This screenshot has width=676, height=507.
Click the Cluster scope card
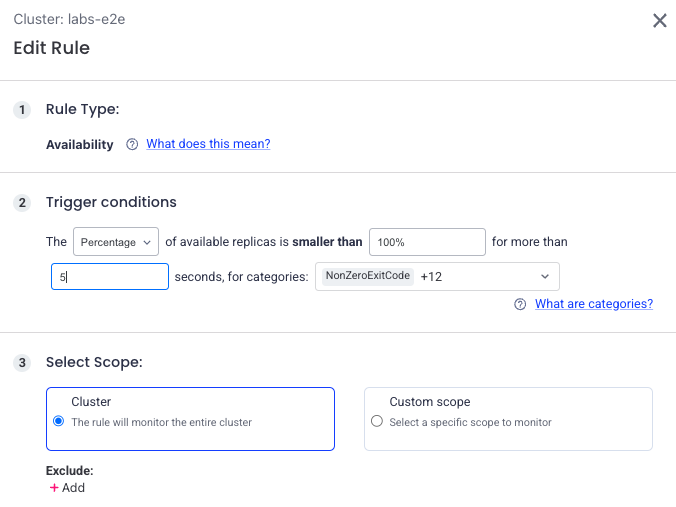pos(191,419)
